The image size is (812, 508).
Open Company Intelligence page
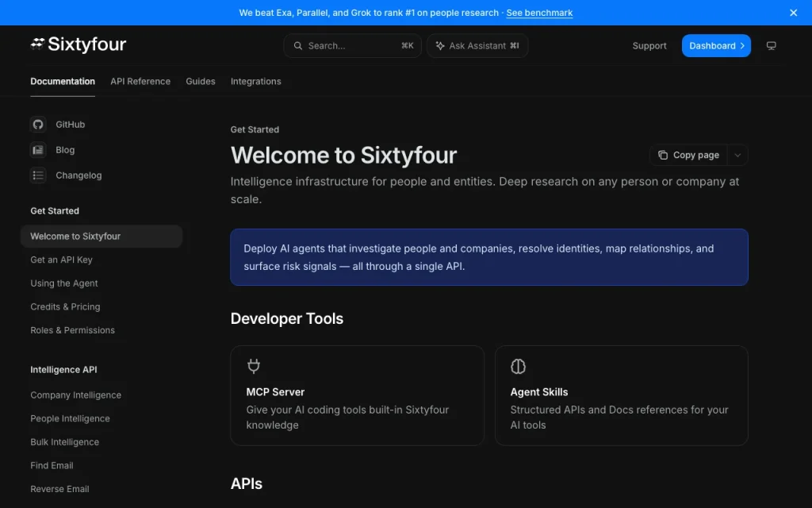pyautogui.click(x=75, y=395)
